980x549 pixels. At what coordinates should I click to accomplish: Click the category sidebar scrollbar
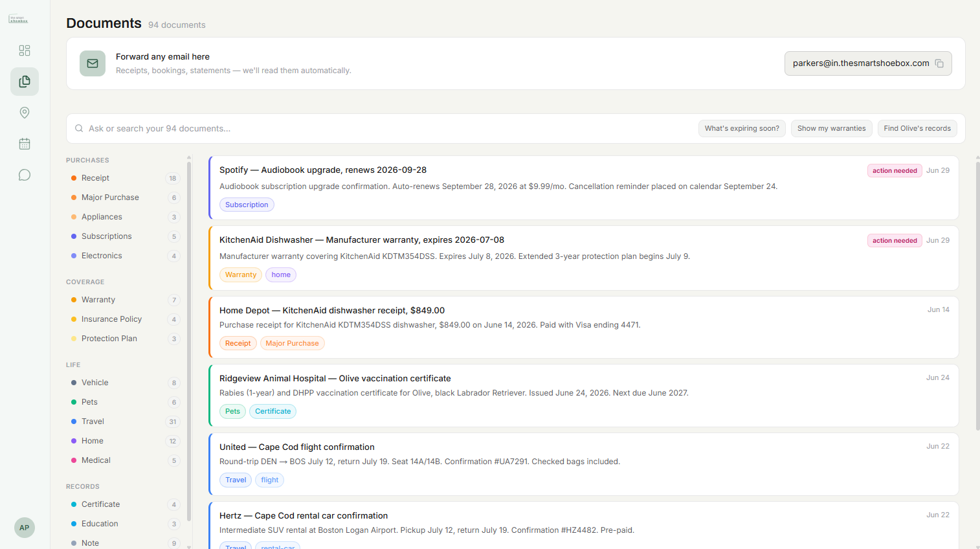189,340
